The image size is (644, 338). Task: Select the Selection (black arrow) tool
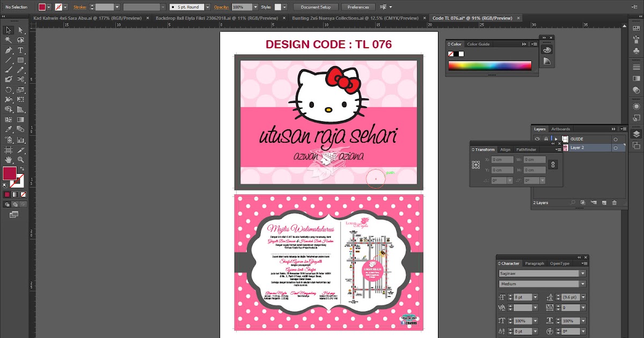9,31
